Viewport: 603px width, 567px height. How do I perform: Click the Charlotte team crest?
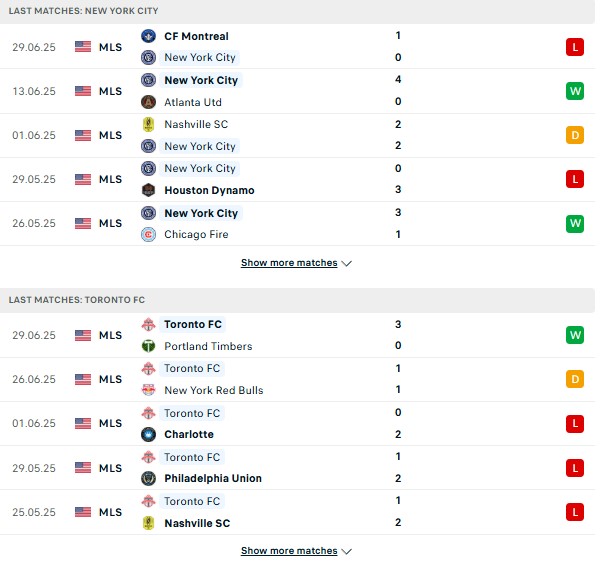pyautogui.click(x=148, y=434)
